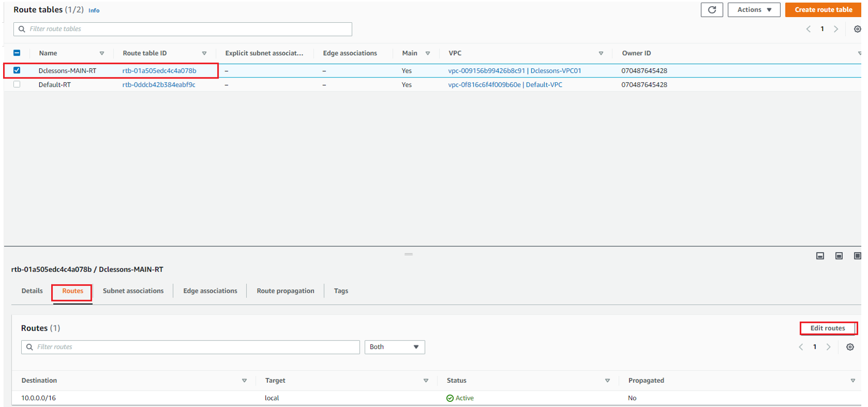This screenshot has height=407, width=868.
Task: Sort by VPC column arrow
Action: point(601,53)
